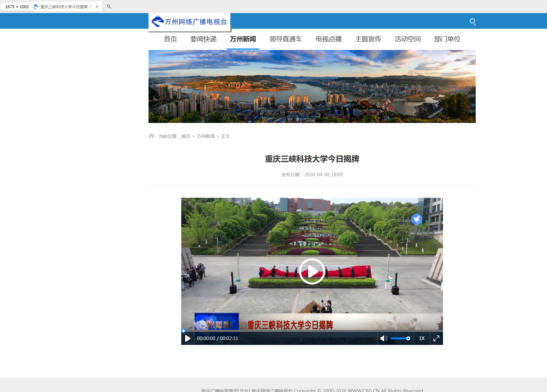547x392 pixels.
Task: Close the browser tab with X
Action: [97, 7]
